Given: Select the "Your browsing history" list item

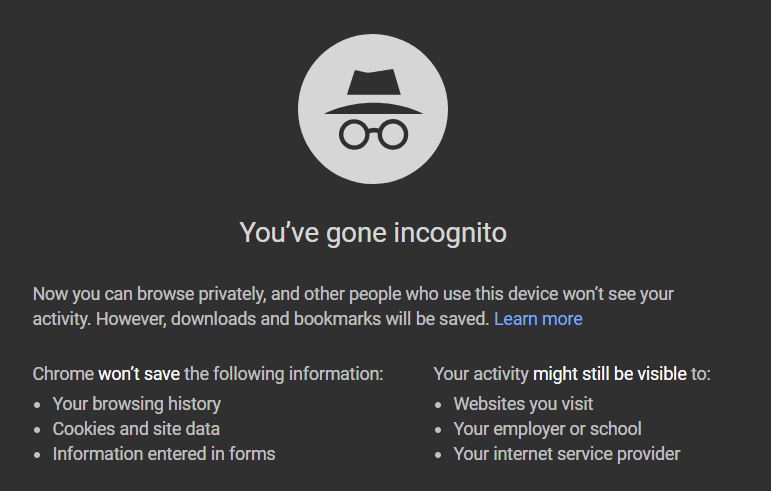Looking at the screenshot, I should click(137, 404).
